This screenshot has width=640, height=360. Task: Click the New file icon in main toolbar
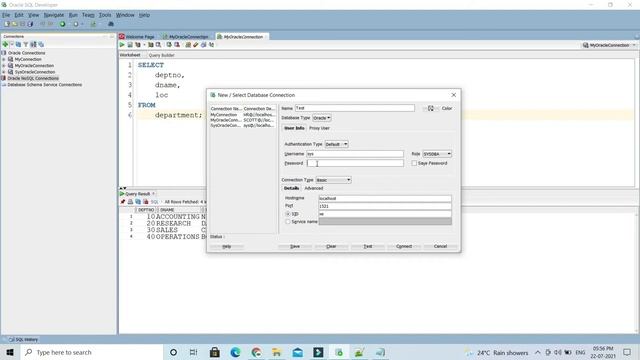(7, 24)
